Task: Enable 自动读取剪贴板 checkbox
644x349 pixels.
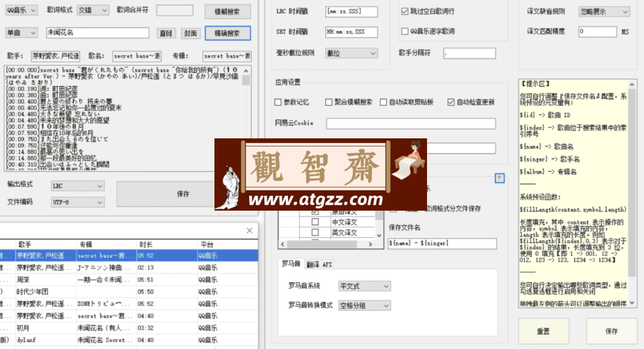Action: 383,102
